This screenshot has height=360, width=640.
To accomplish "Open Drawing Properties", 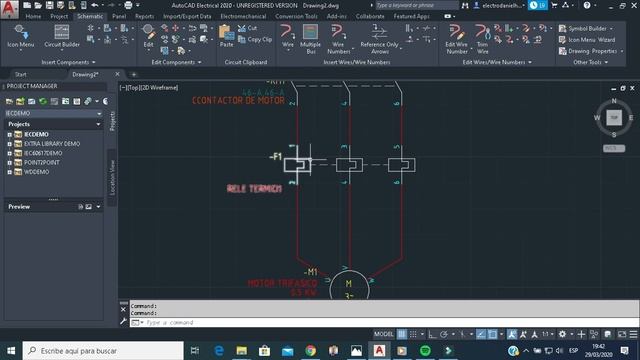I will click(591, 51).
